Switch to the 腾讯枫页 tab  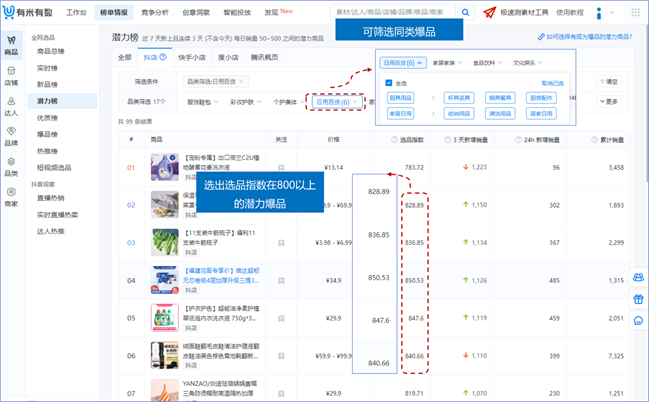coord(264,58)
